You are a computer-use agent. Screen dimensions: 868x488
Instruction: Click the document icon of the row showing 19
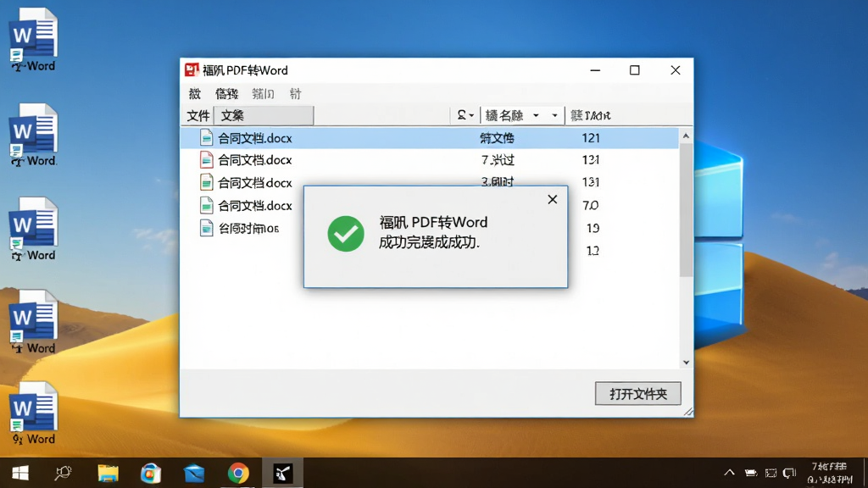pyautogui.click(x=206, y=228)
